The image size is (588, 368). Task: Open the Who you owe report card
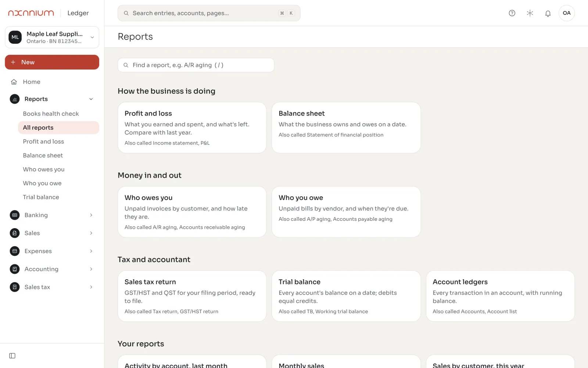pyautogui.click(x=346, y=212)
